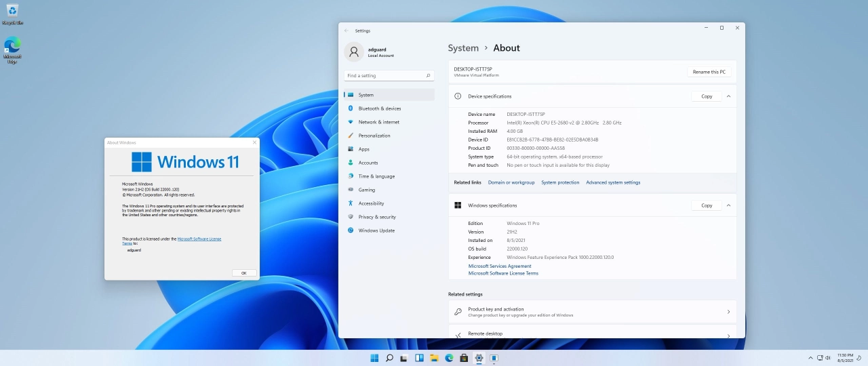Open the System category in Settings sidebar

pos(389,95)
